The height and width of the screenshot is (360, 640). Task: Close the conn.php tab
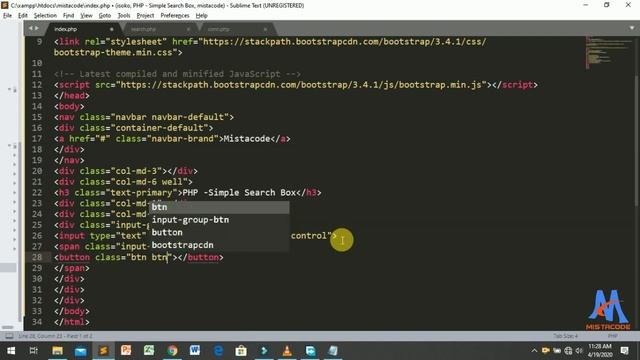click(265, 29)
